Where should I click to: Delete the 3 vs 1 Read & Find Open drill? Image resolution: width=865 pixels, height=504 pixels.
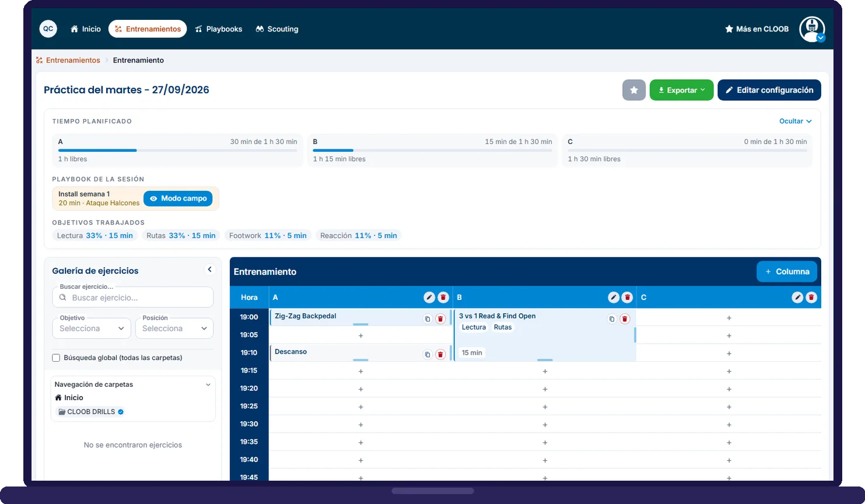coord(625,319)
